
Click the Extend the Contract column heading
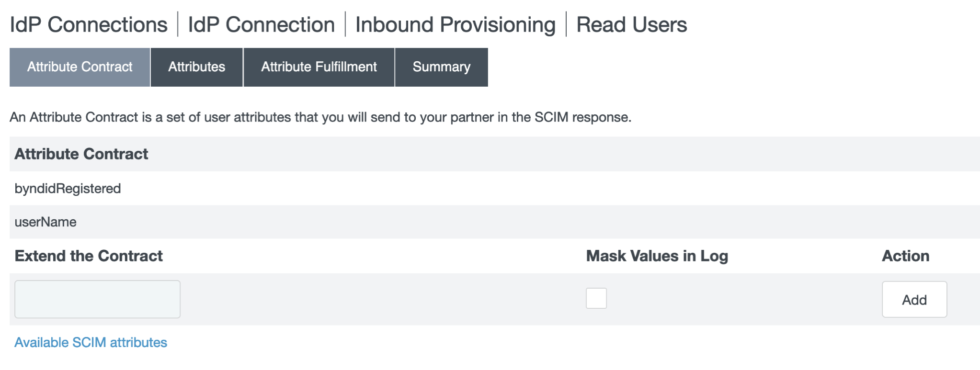89,256
